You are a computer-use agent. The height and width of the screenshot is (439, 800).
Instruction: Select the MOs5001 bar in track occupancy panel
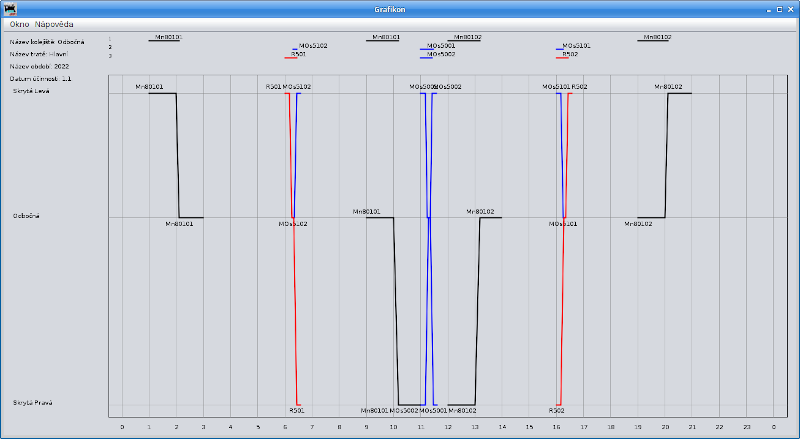(426, 49)
